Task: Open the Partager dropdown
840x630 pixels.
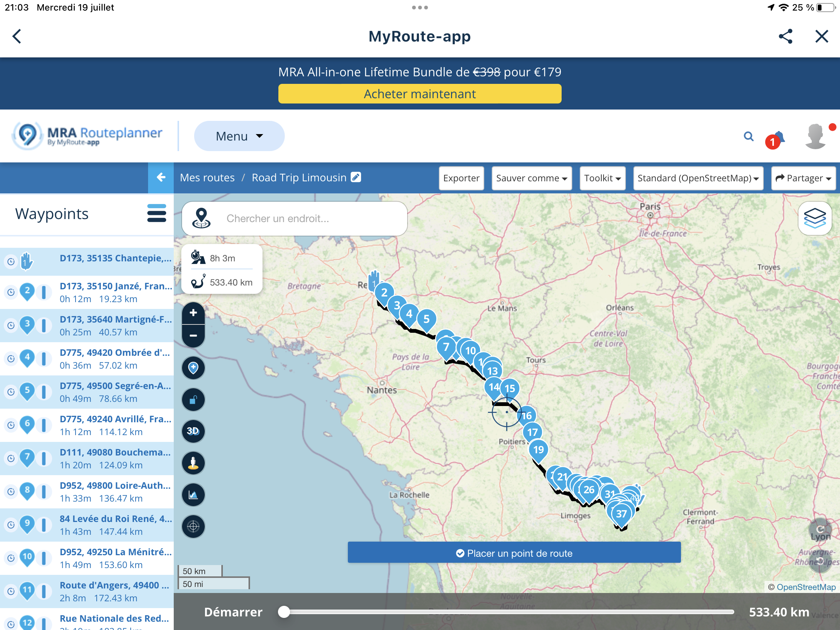Action: [x=803, y=178]
